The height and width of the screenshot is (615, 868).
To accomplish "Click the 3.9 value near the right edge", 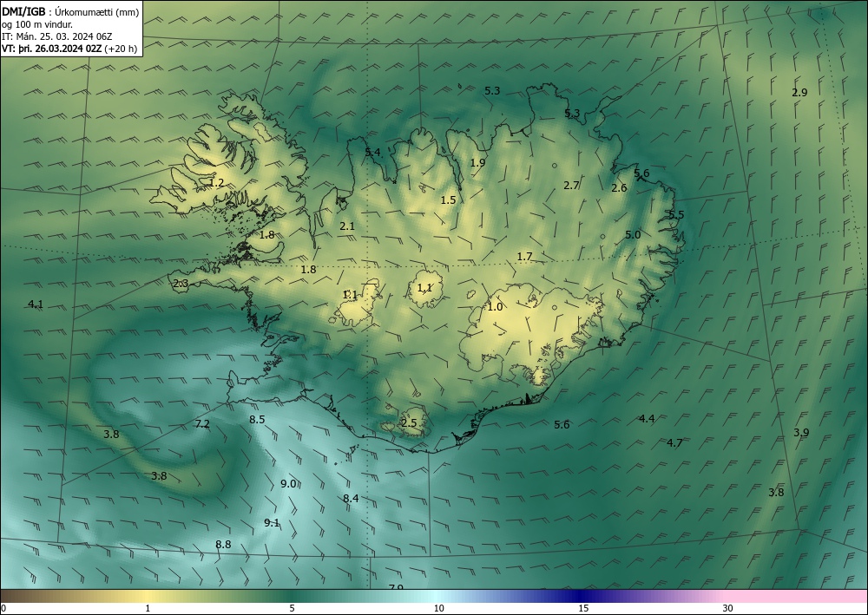I will coord(801,433).
